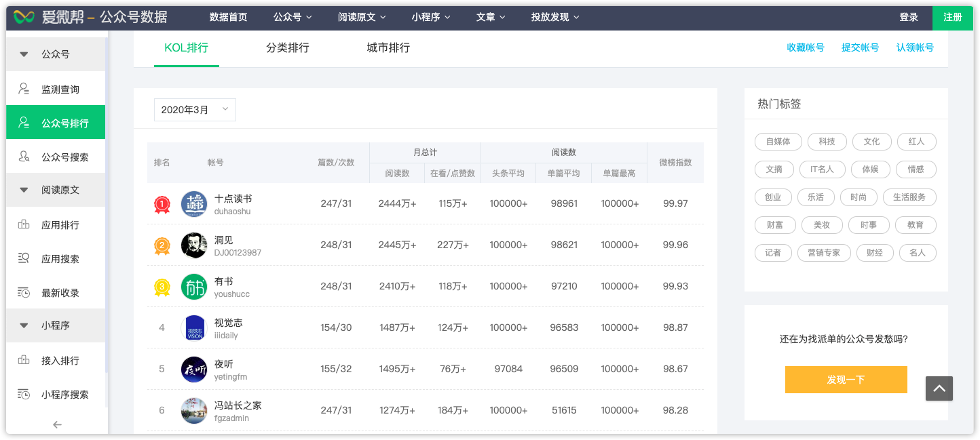This screenshot has width=980, height=440.
Task: Click the 应用搜索 sidebar icon
Action: 24,258
